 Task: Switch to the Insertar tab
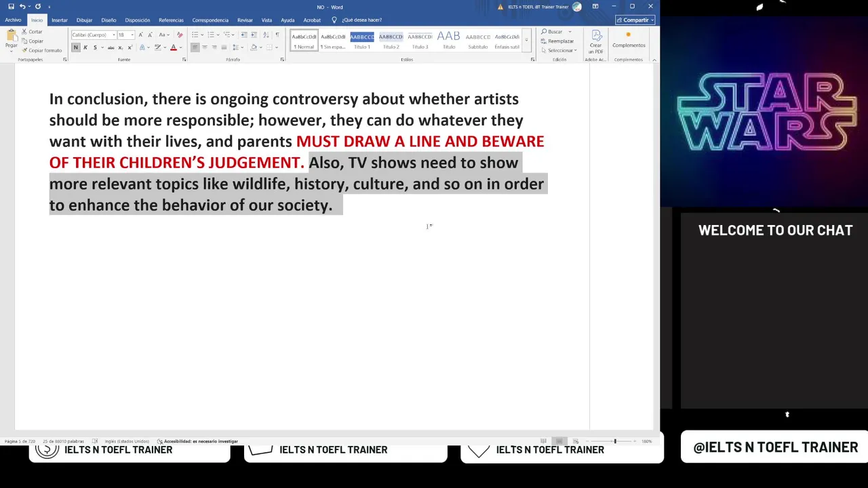(x=60, y=20)
